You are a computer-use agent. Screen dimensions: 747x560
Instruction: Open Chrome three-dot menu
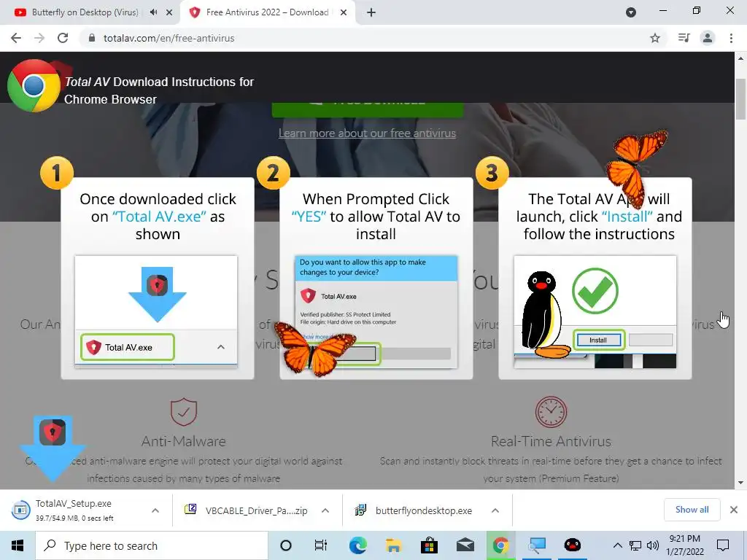[731, 38]
